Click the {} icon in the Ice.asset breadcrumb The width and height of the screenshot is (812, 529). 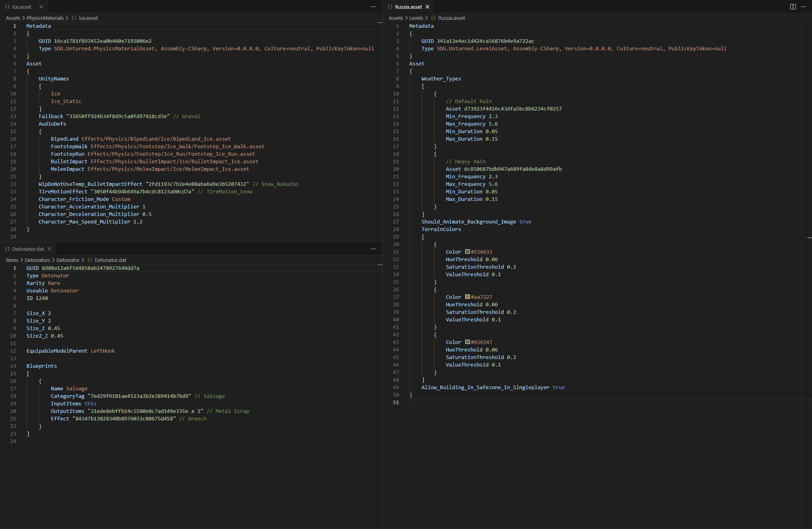pyautogui.click(x=74, y=18)
